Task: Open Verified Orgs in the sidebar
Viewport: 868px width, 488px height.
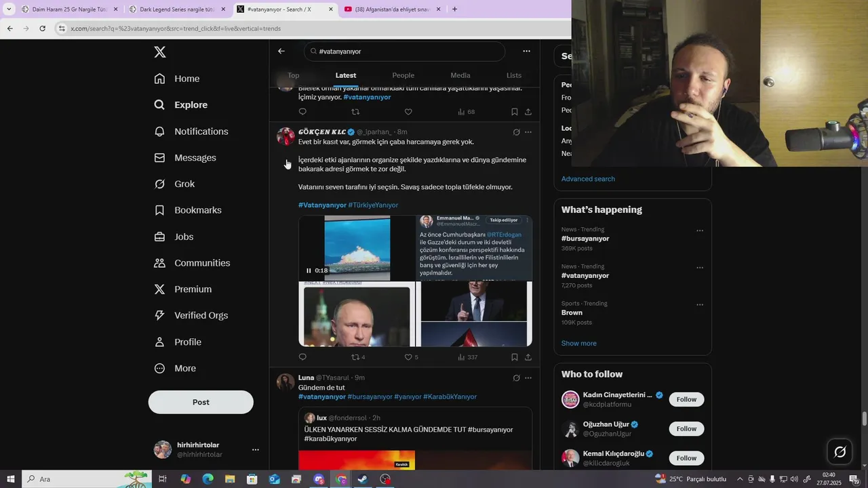Action: [191, 316]
